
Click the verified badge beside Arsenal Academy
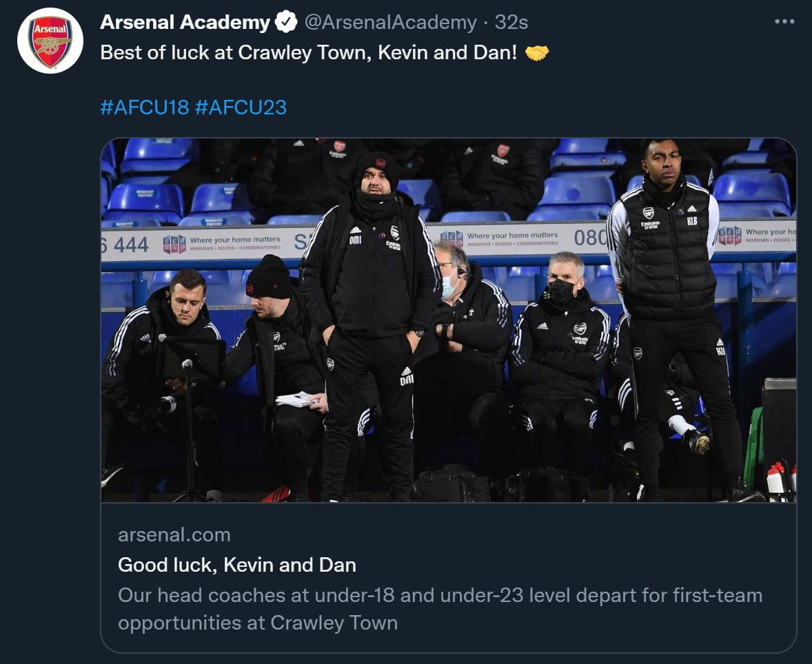point(285,23)
